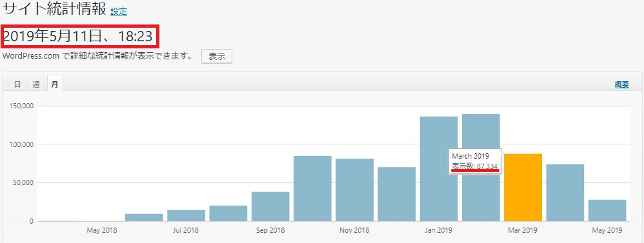Switch to the 週 (weekly) tab
Image resolution: width=644 pixels, height=243 pixels.
point(36,84)
